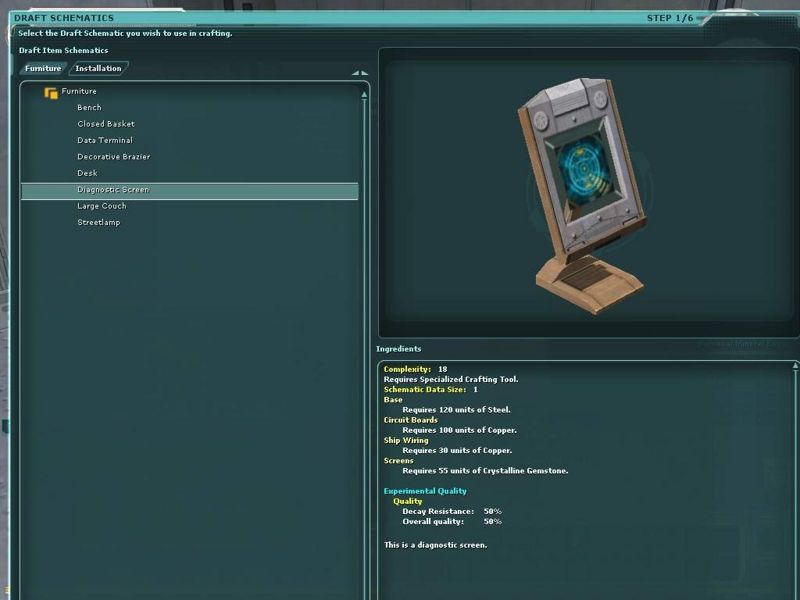Click the right tab-scroll arrow
The width and height of the screenshot is (800, 600).
click(x=365, y=73)
